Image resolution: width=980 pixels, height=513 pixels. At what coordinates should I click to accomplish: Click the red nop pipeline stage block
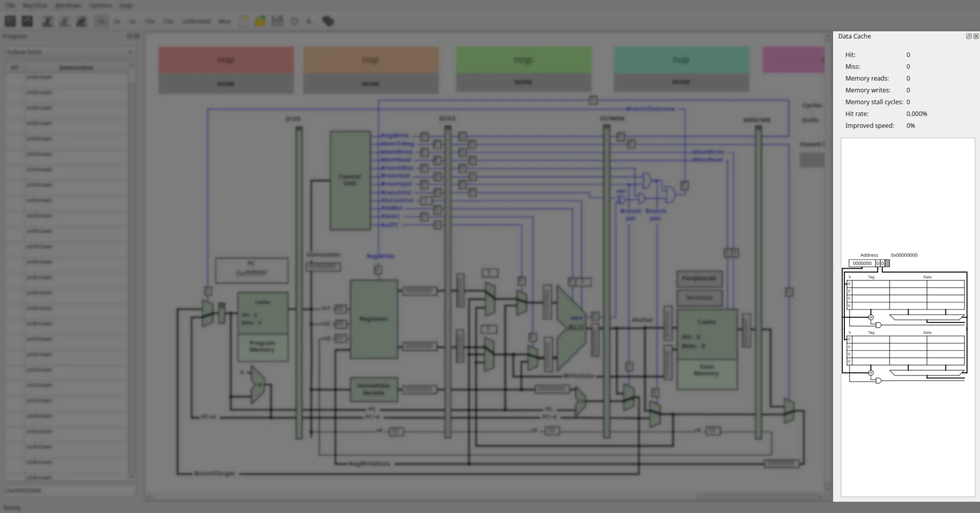point(226,60)
